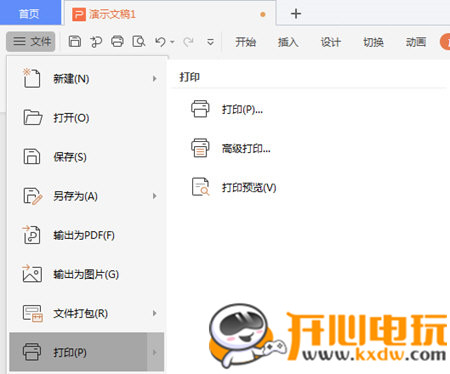This screenshot has height=374, width=450.
Task: Go to the 首页 tab
Action: point(30,13)
